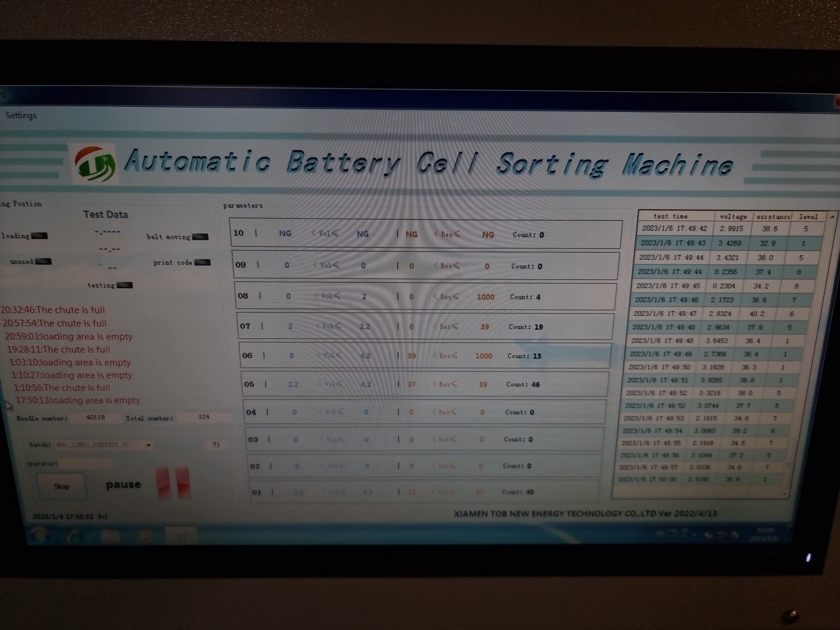Viewport: 840px width, 630px height.
Task: Click channel 10 lower voltage NG value
Action: pyautogui.click(x=285, y=234)
